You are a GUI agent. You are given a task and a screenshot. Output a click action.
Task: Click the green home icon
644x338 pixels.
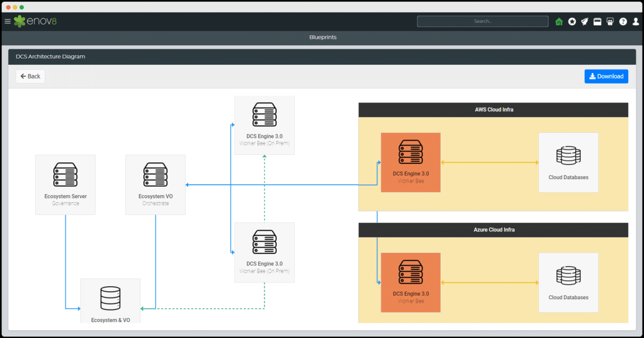[559, 22]
